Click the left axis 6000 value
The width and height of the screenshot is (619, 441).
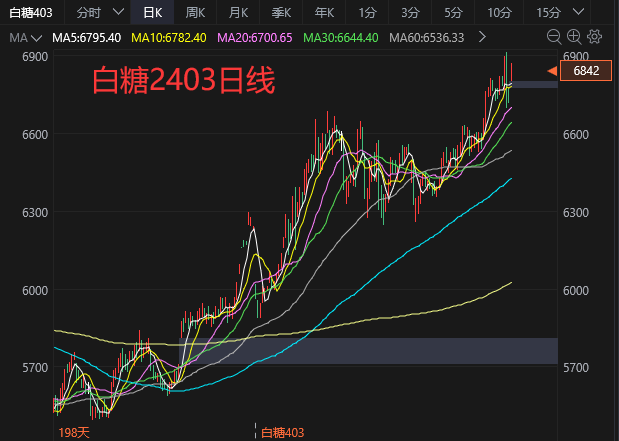tap(35, 291)
